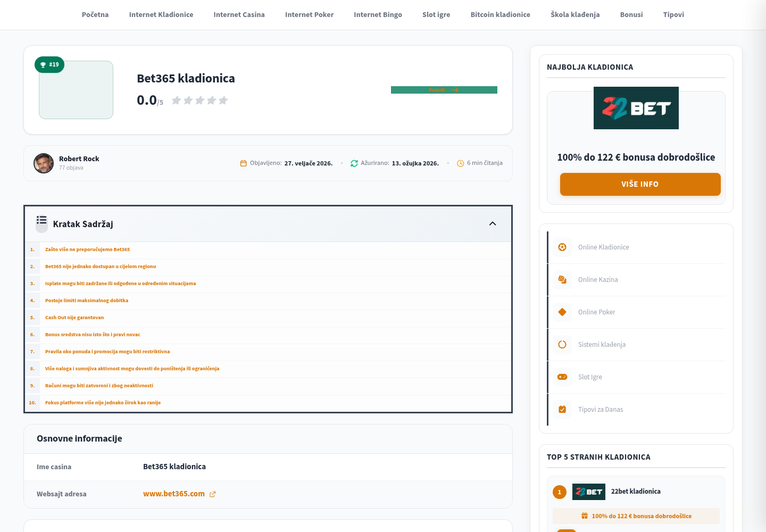Click the table of contents list icon
The height and width of the screenshot is (532, 766).
pos(41,220)
